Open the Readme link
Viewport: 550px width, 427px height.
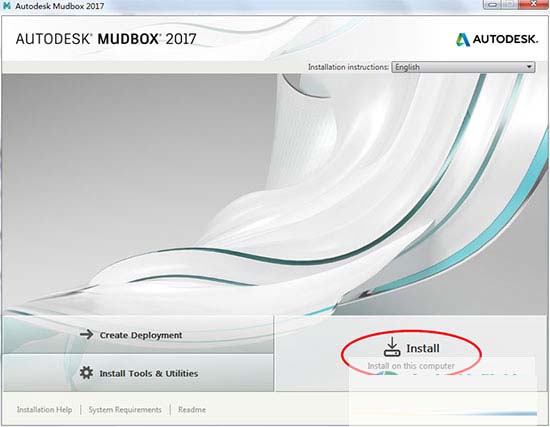[192, 409]
